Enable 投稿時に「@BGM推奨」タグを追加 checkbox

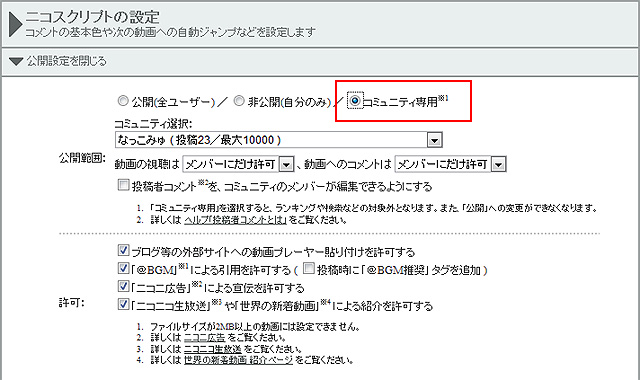tap(309, 268)
